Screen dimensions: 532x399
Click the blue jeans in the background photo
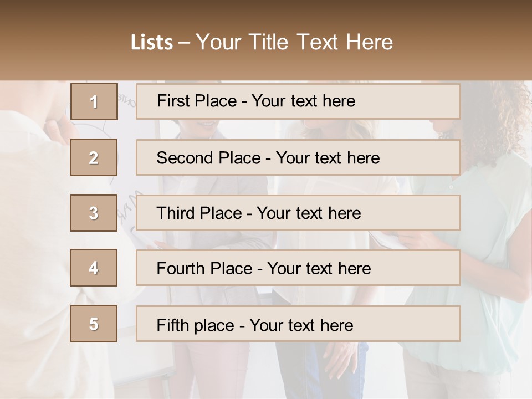pyautogui.click(x=310, y=366)
